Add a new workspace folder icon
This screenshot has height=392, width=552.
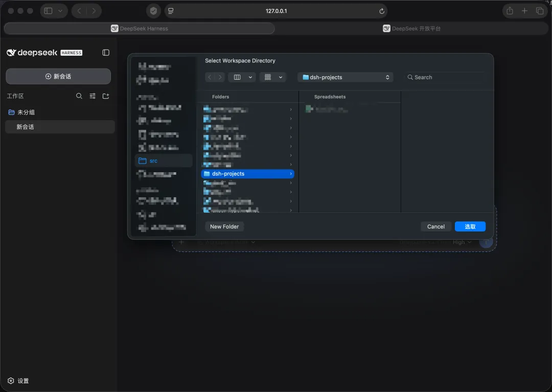click(106, 96)
